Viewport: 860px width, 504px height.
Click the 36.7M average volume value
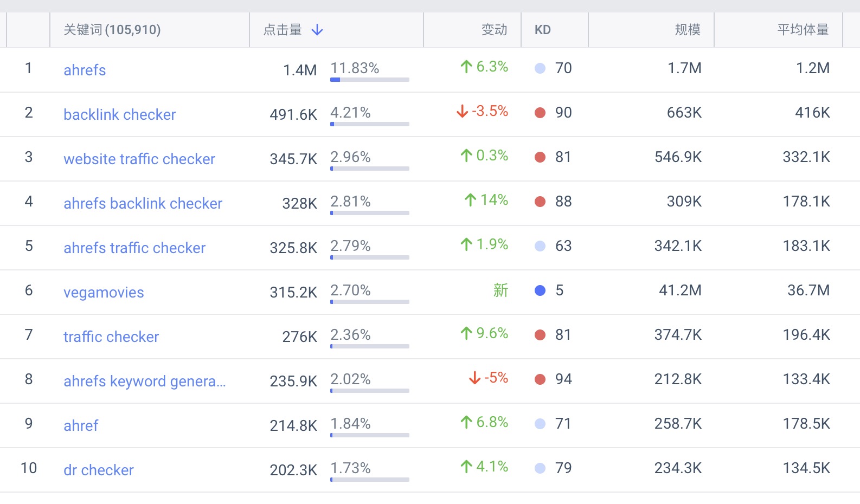[x=808, y=290]
